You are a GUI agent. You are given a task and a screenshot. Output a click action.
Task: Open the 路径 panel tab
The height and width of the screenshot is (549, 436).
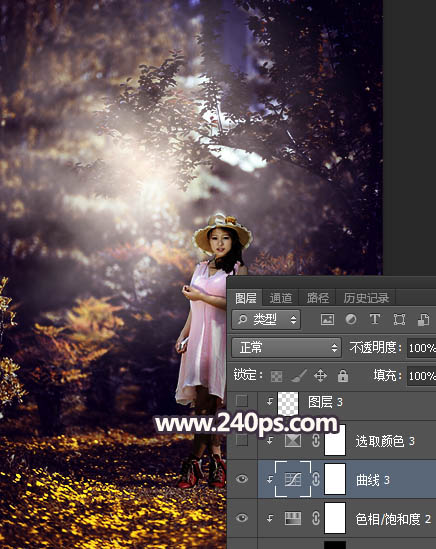[318, 298]
